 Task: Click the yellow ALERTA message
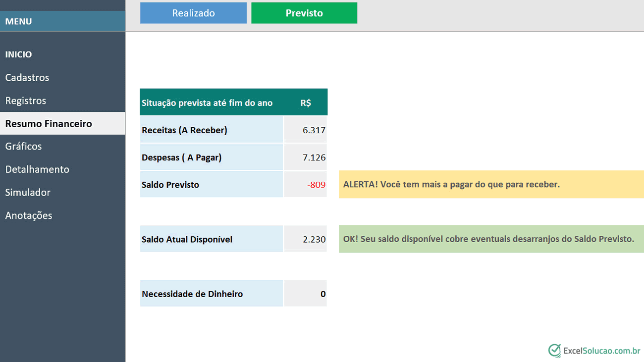(491, 184)
